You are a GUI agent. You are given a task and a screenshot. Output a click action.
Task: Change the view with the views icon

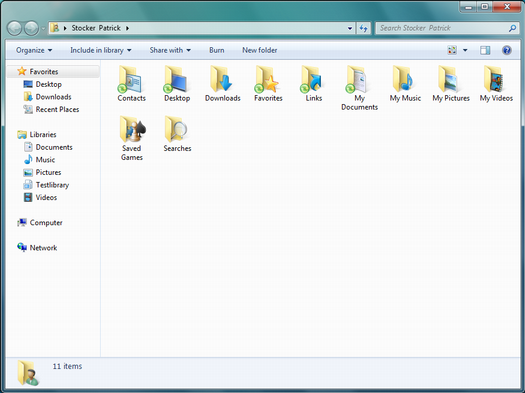pos(452,50)
